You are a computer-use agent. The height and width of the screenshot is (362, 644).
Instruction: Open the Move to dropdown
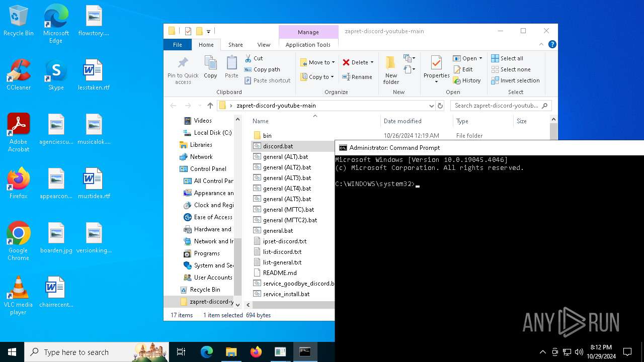318,62
